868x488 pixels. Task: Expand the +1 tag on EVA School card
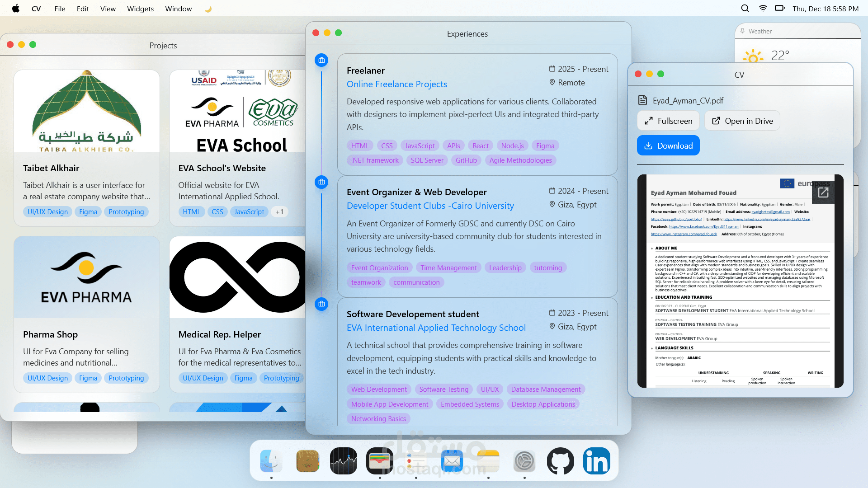click(x=279, y=212)
